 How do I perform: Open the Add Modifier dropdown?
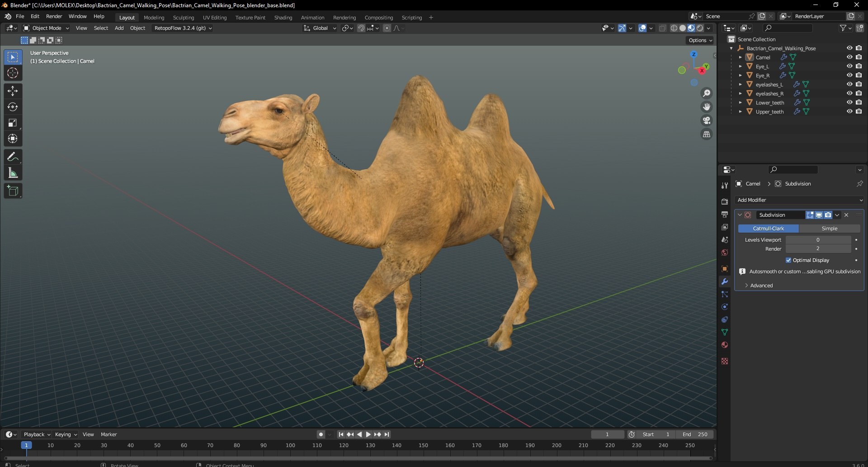click(799, 200)
